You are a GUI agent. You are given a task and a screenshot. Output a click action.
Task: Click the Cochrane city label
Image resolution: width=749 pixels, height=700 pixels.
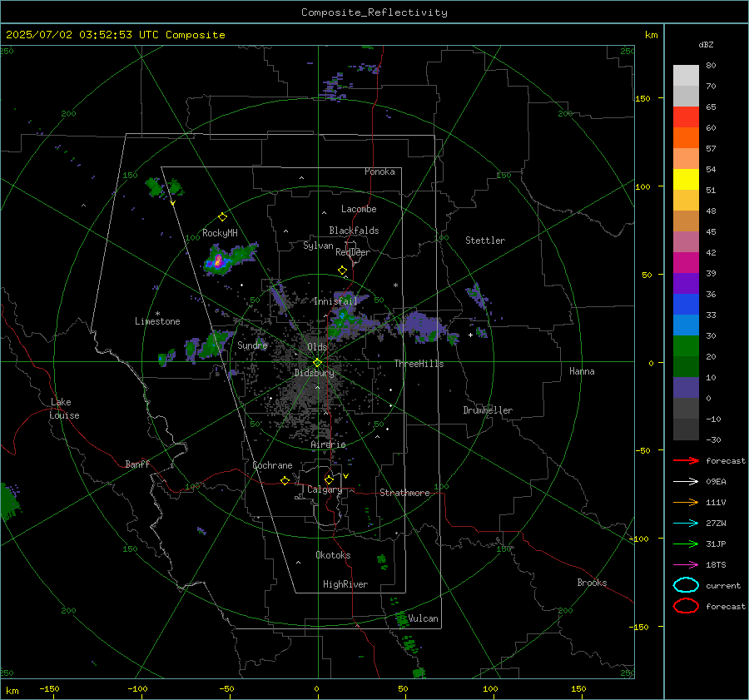click(272, 465)
